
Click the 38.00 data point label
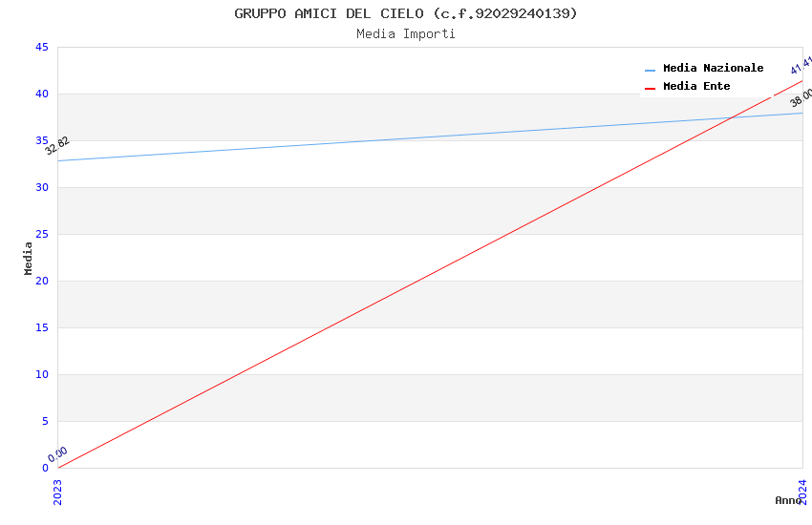801,97
